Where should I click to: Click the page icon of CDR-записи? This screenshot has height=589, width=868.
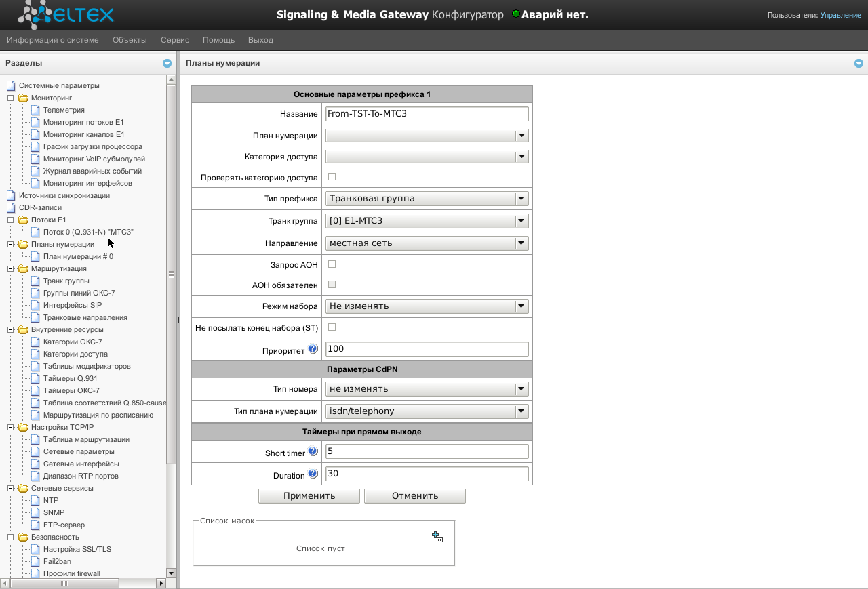11,208
